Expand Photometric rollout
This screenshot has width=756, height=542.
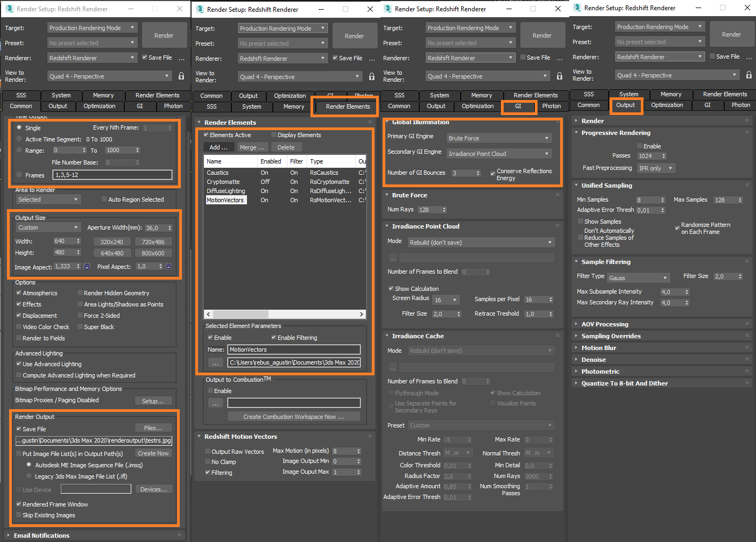tap(600, 372)
